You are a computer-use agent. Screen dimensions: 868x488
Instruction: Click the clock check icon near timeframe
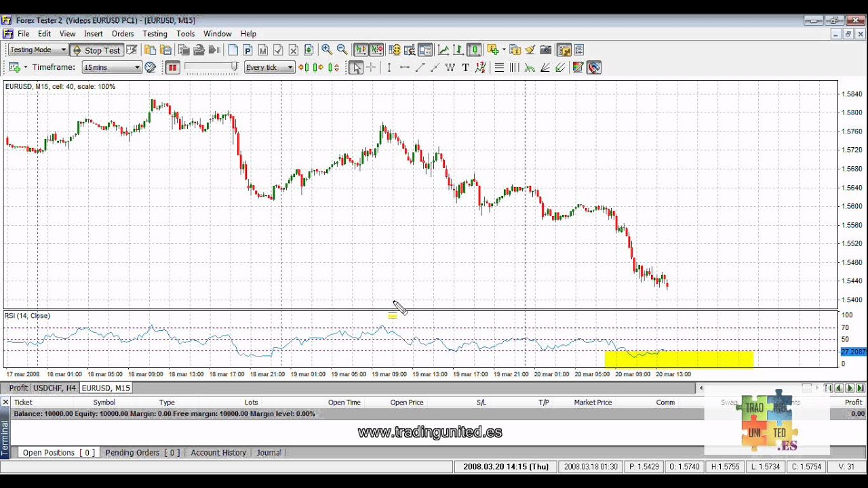coord(151,67)
